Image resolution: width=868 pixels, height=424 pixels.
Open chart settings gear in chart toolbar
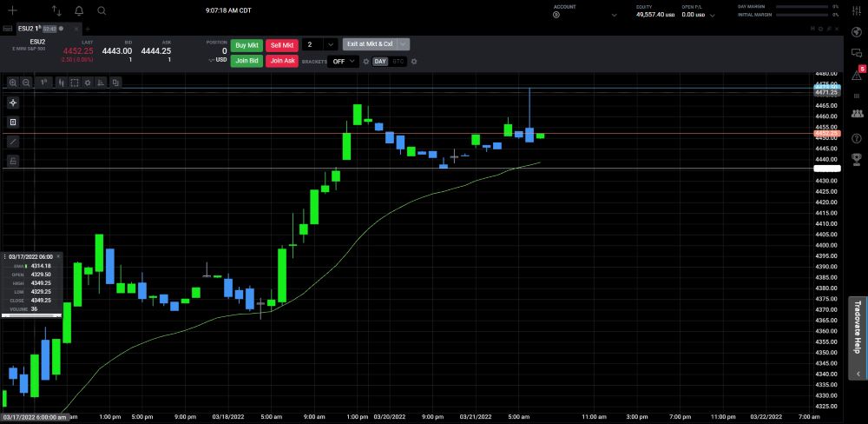(88, 83)
